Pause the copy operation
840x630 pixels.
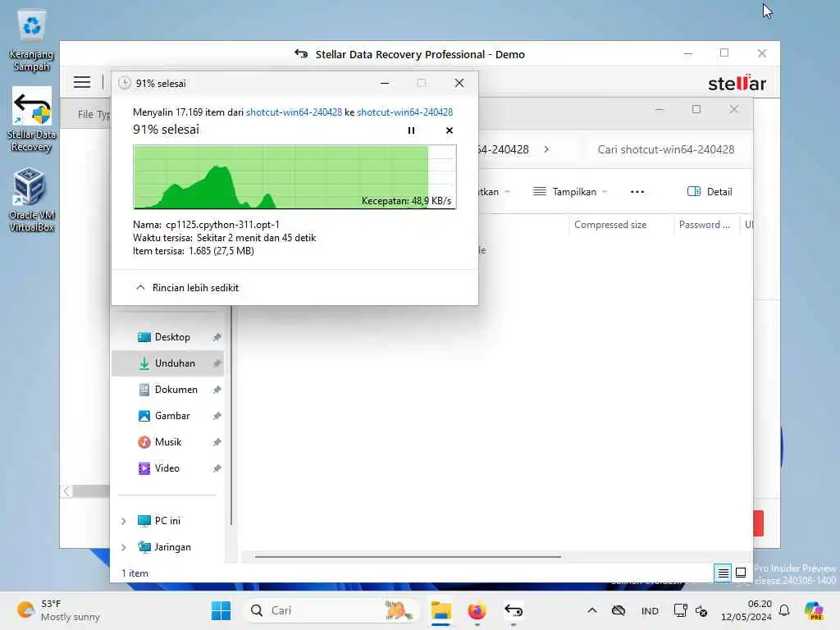pos(411,130)
